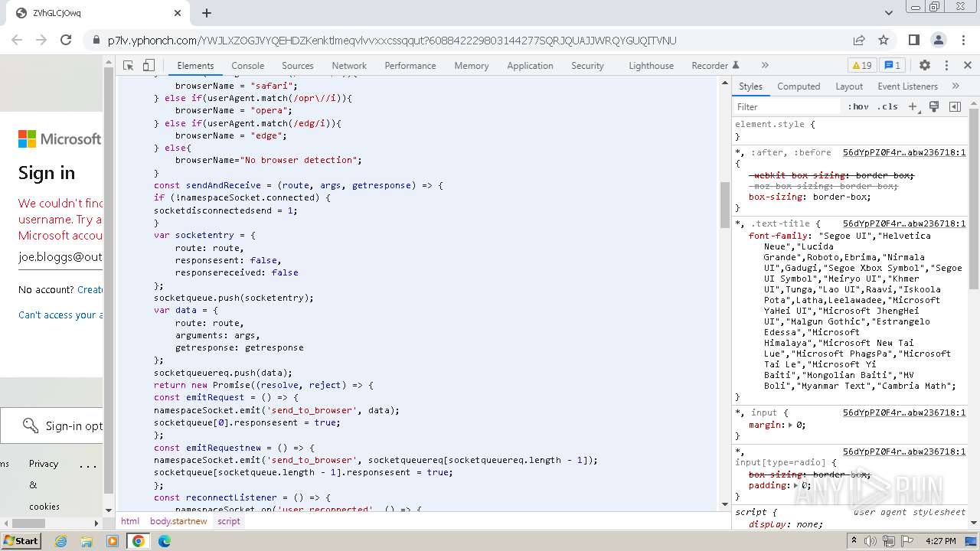Image resolution: width=980 pixels, height=551 pixels.
Task: Click the volume speaker tray icon
Action: coord(870,541)
